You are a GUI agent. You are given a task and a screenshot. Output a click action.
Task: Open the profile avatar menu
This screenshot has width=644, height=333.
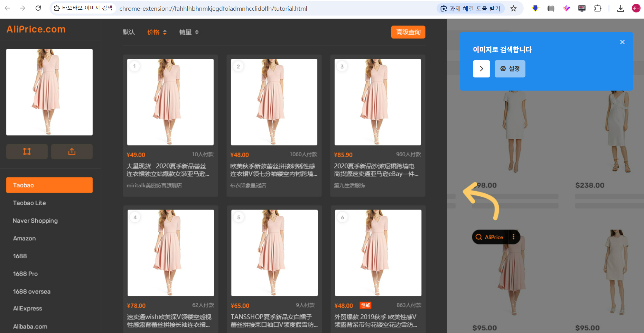[636, 8]
